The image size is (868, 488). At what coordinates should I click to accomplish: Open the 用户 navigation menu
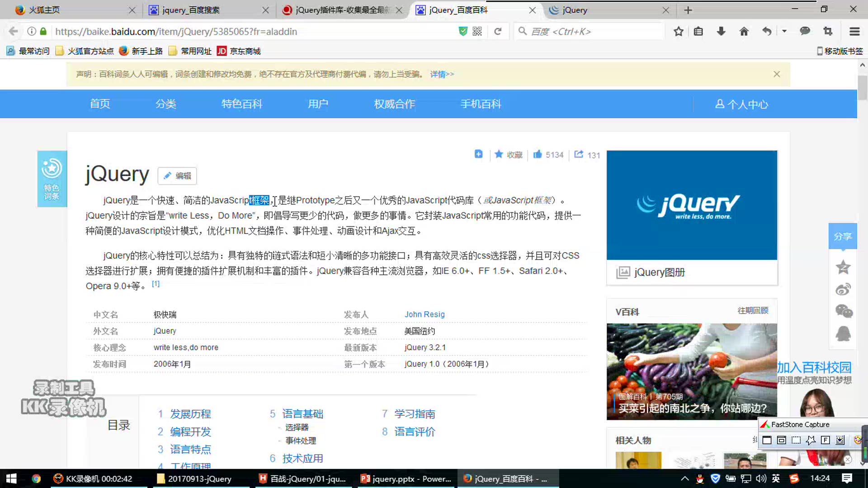(318, 104)
